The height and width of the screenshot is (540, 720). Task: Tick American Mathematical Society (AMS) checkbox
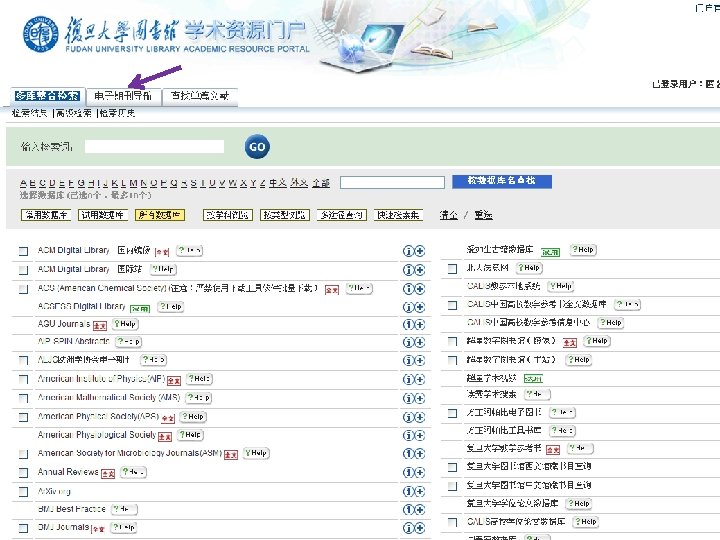pos(23,398)
